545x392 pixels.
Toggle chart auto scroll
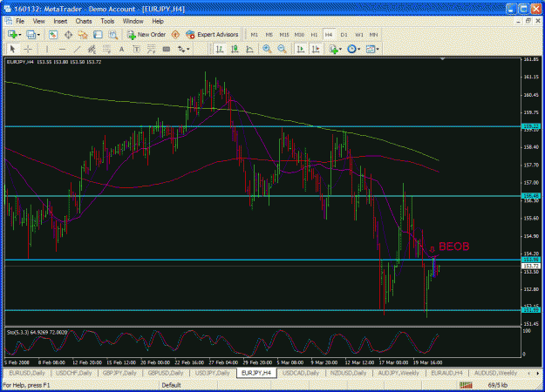[x=301, y=49]
